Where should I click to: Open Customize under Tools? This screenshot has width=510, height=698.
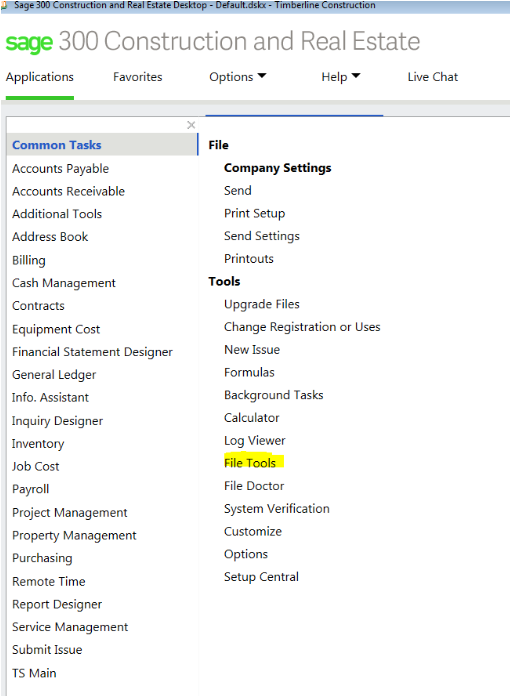pyautogui.click(x=253, y=531)
